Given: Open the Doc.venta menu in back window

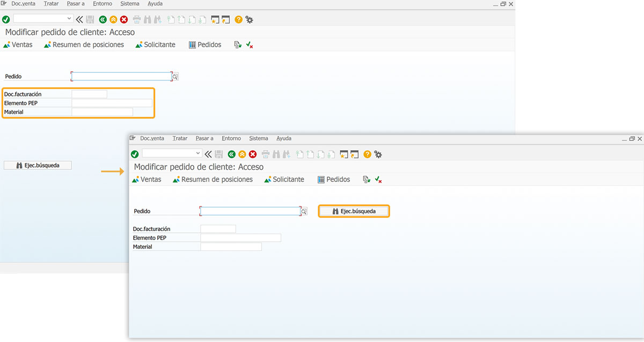Looking at the screenshot, I should tap(24, 4).
